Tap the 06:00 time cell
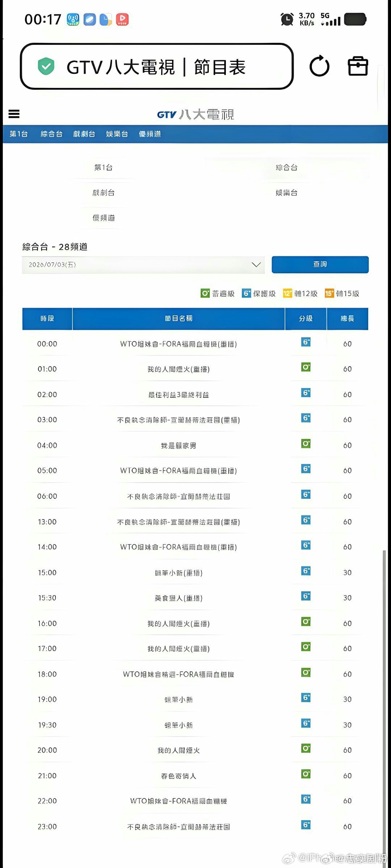 coord(47,496)
